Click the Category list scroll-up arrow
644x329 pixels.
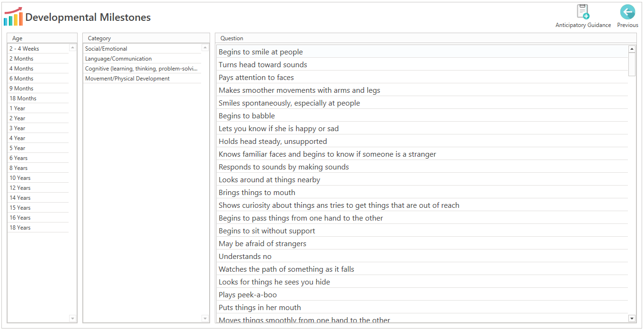[205, 48]
